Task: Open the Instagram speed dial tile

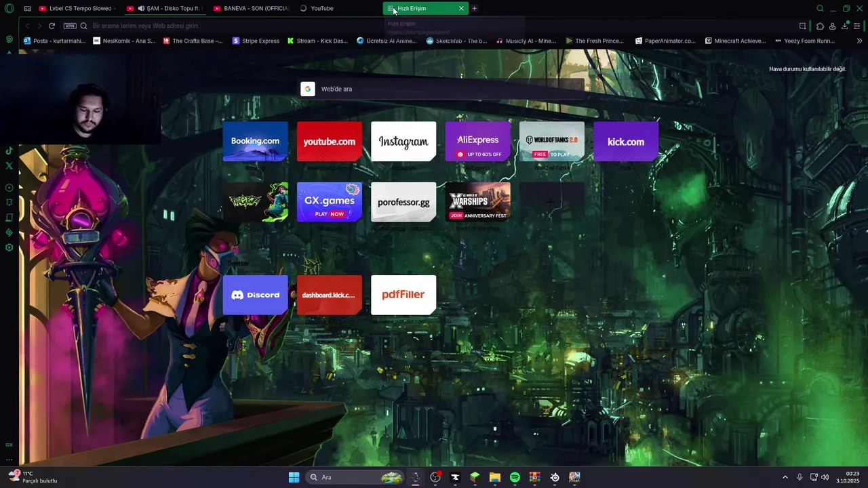Action: pos(403,141)
